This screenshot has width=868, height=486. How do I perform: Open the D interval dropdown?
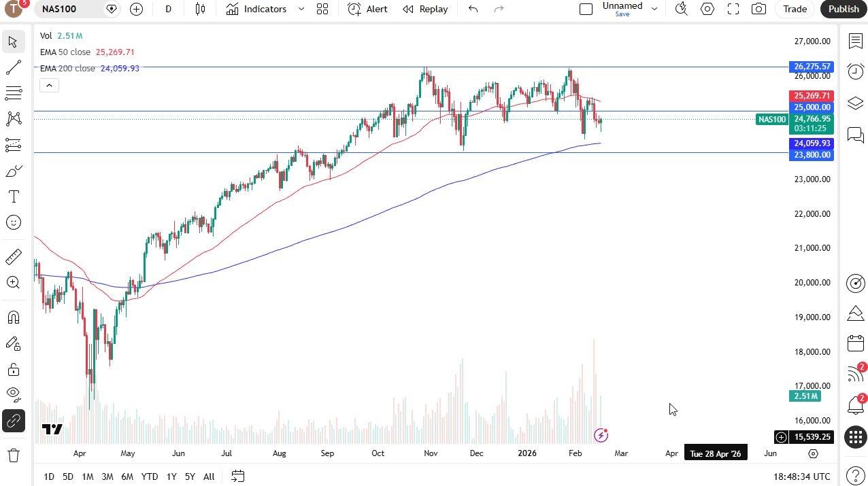coord(168,9)
